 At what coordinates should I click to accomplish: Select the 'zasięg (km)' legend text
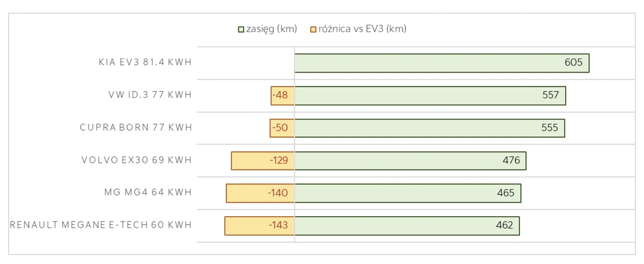click(272, 29)
